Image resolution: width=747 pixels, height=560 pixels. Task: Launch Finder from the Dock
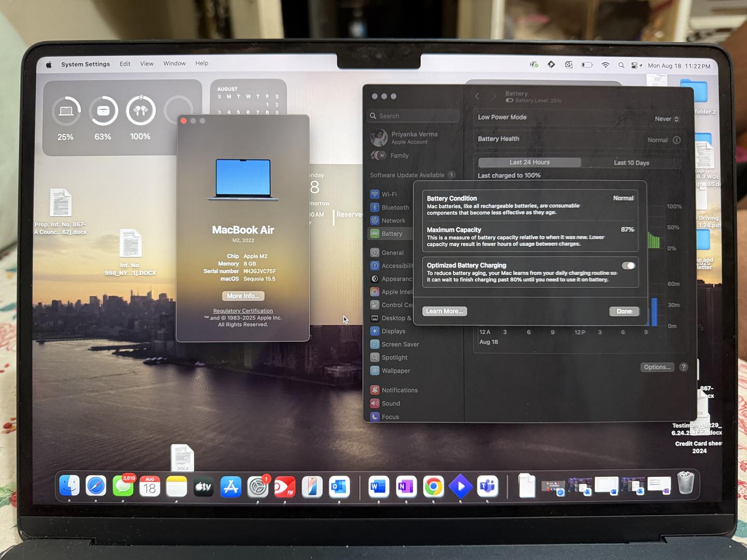click(69, 486)
